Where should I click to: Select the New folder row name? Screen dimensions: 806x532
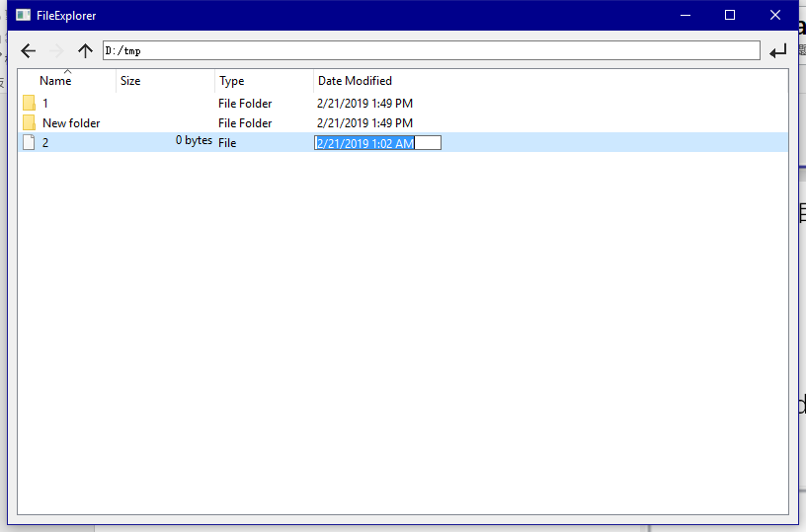71,123
